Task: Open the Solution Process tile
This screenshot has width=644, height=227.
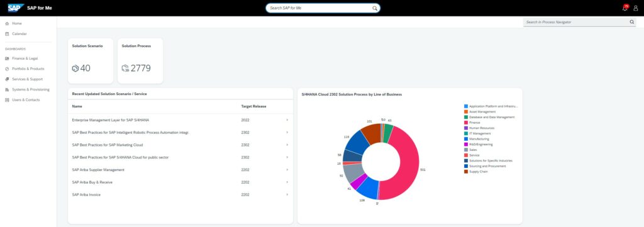Action: tap(140, 61)
